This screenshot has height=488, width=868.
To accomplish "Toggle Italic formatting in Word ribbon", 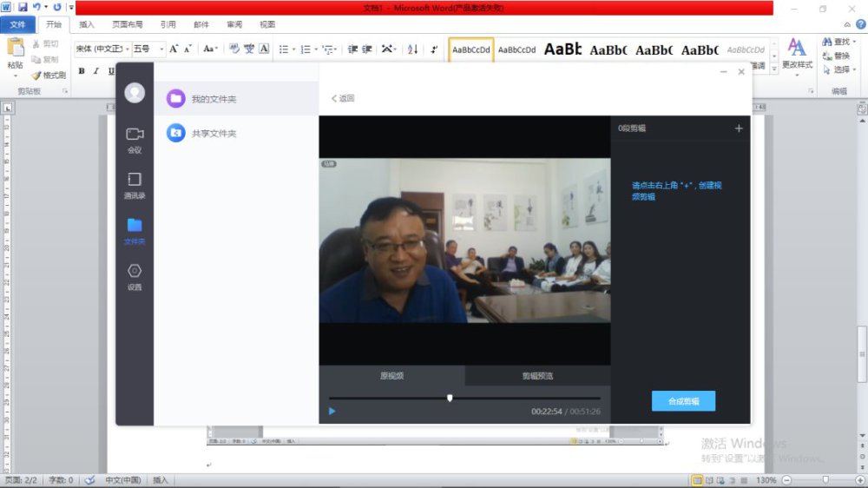I will [x=96, y=71].
